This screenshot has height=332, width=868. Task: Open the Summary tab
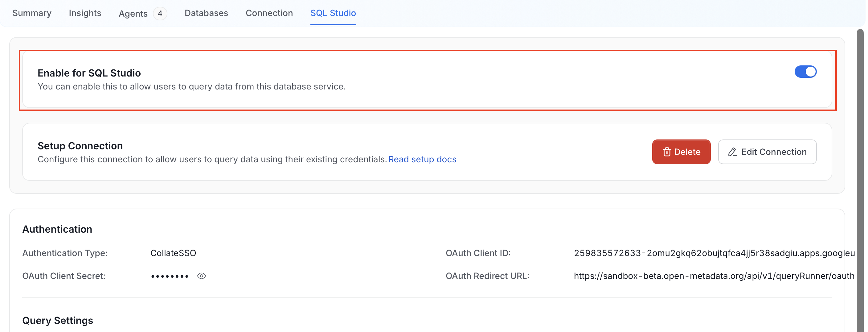pos(32,13)
